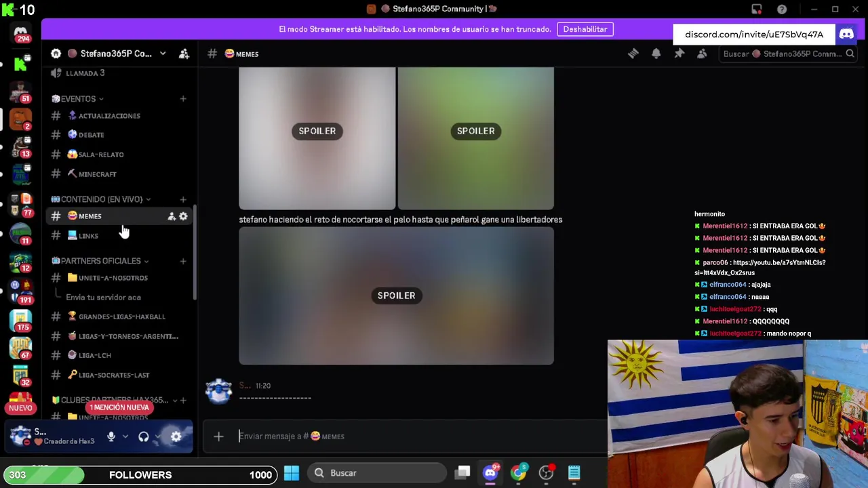Open server icon with 77 badge
The height and width of the screenshot is (488, 868).
pyautogui.click(x=20, y=205)
